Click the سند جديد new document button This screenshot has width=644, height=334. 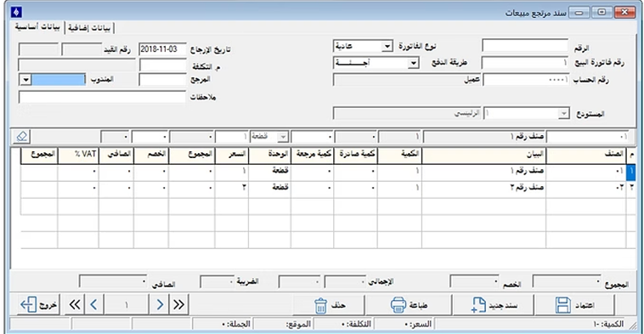click(494, 305)
